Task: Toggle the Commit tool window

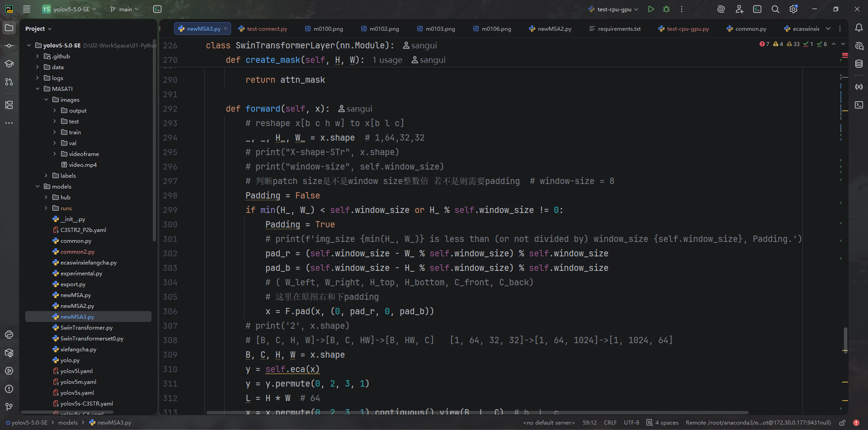Action: click(9, 46)
